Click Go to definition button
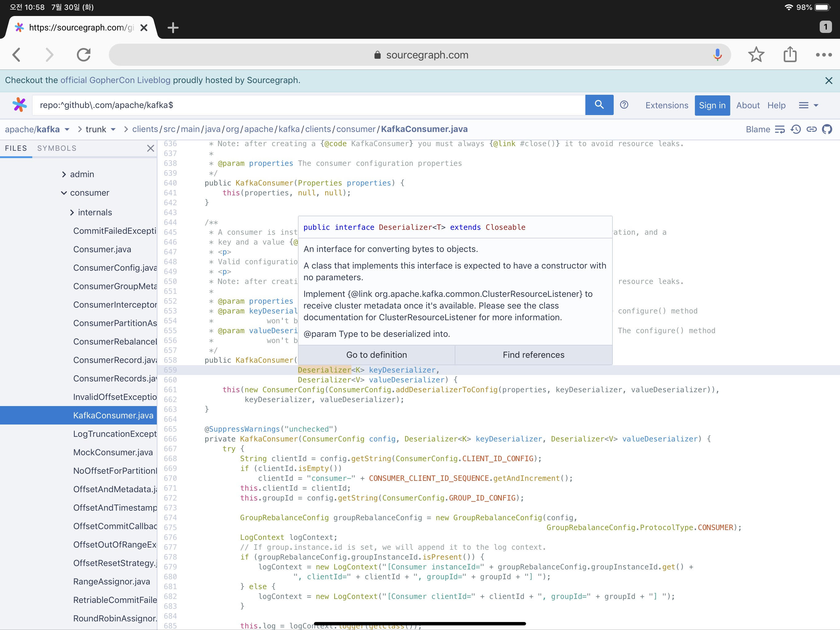840x630 pixels. 376,355
